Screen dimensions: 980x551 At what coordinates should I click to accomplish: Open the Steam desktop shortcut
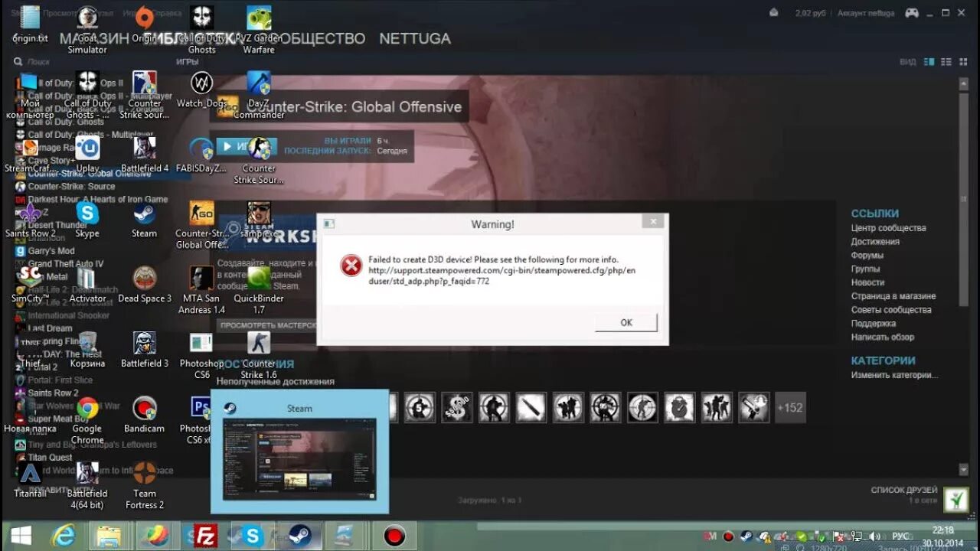[x=144, y=220]
